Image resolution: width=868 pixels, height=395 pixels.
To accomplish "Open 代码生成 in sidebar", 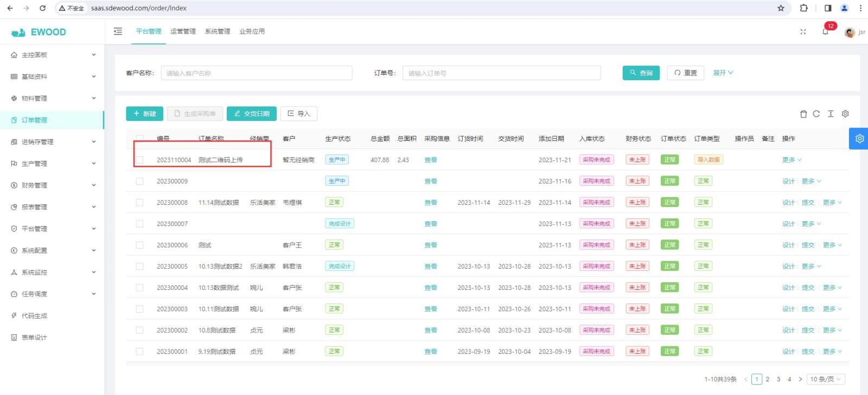I will pyautogui.click(x=52, y=315).
